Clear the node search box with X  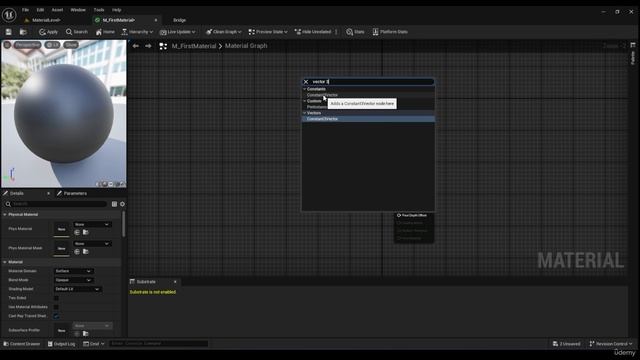pyautogui.click(x=306, y=82)
